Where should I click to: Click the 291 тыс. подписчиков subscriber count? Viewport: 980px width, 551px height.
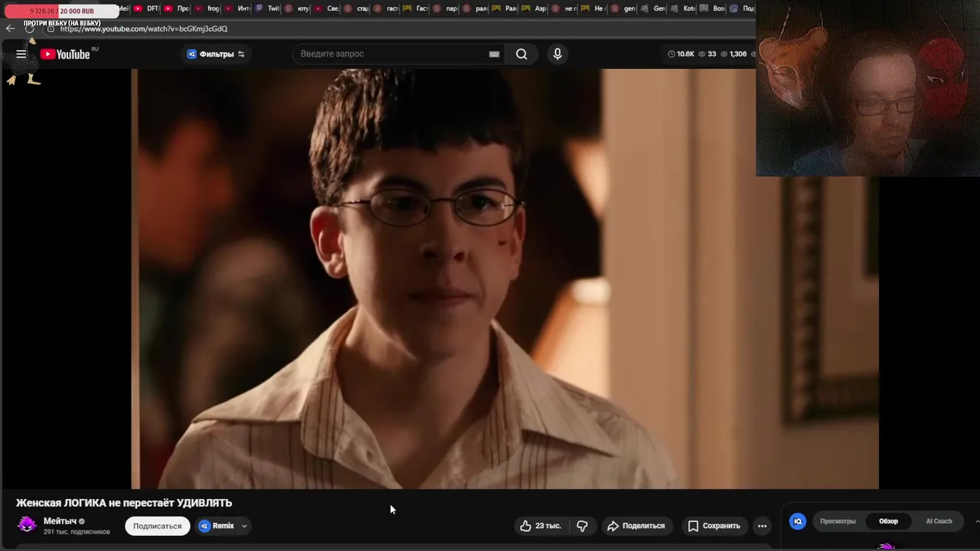tap(77, 532)
